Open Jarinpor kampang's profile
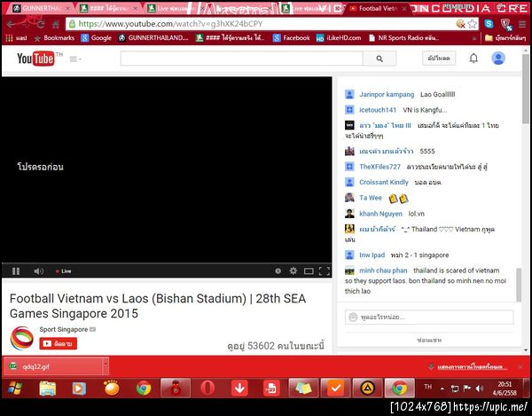The image size is (532, 416). (x=387, y=95)
